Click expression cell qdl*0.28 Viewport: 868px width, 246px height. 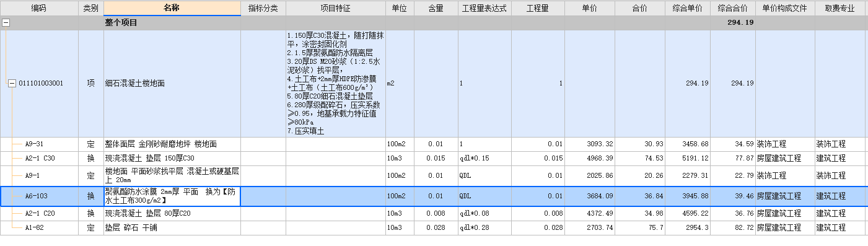coord(484,228)
